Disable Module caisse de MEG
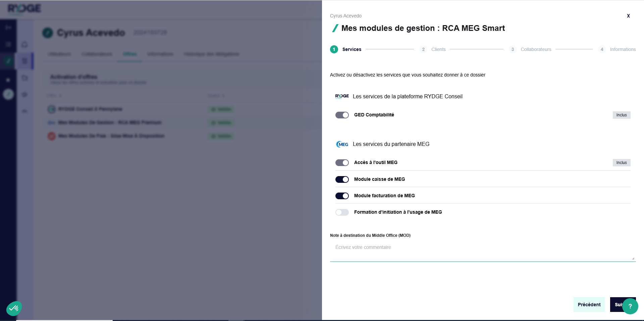Viewport: 644px width, 321px height. (342, 179)
